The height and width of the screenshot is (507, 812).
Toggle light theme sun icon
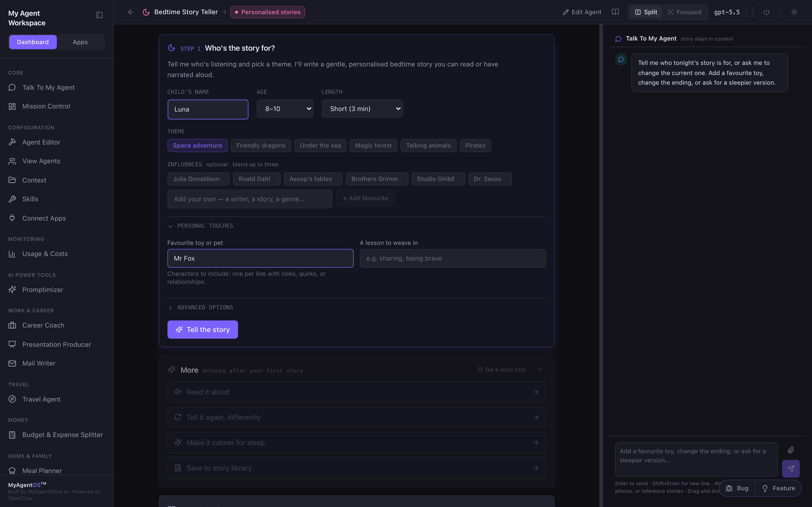point(794,12)
